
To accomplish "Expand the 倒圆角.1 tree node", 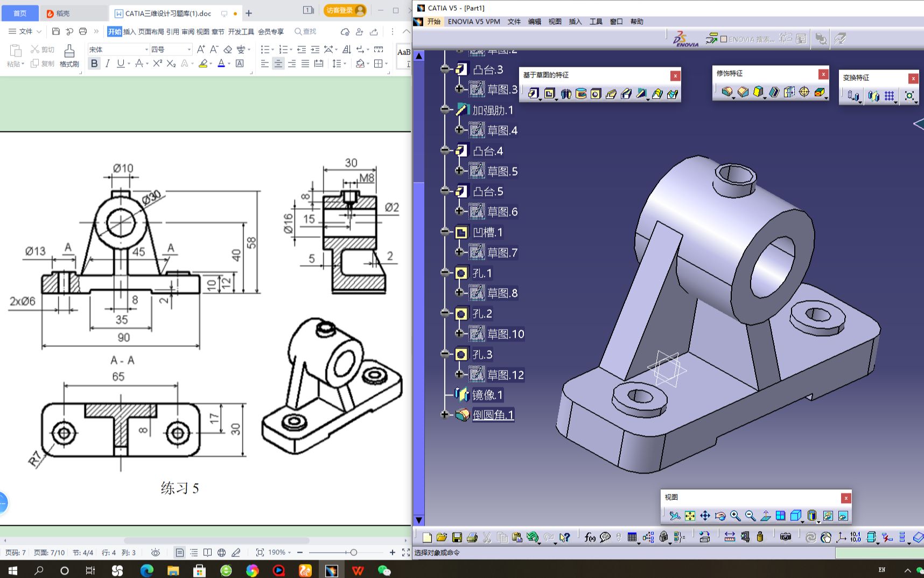I will click(444, 414).
